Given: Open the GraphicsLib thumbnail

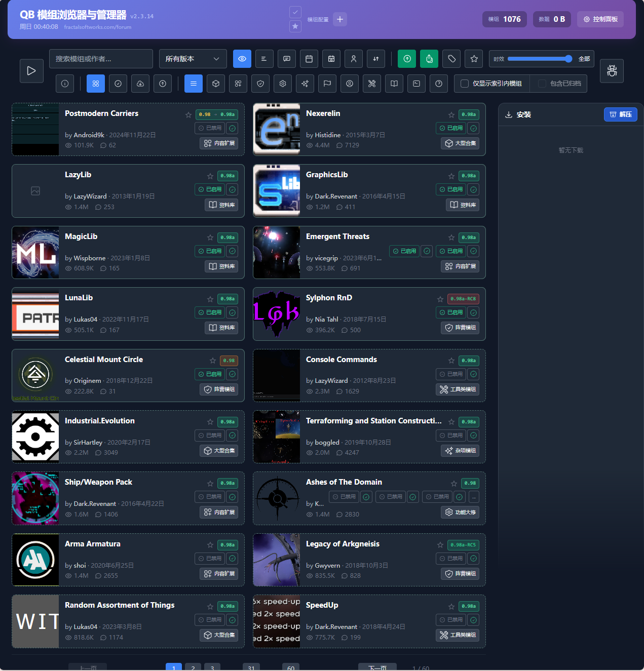Looking at the screenshot, I should pos(277,191).
